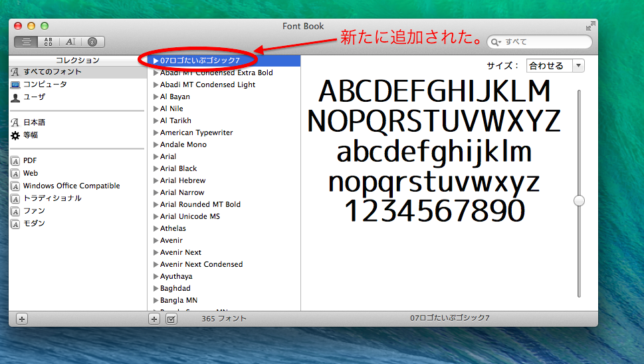644x364 pixels.
Task: Switch to repertoire grid preview mode
Action: coord(48,42)
